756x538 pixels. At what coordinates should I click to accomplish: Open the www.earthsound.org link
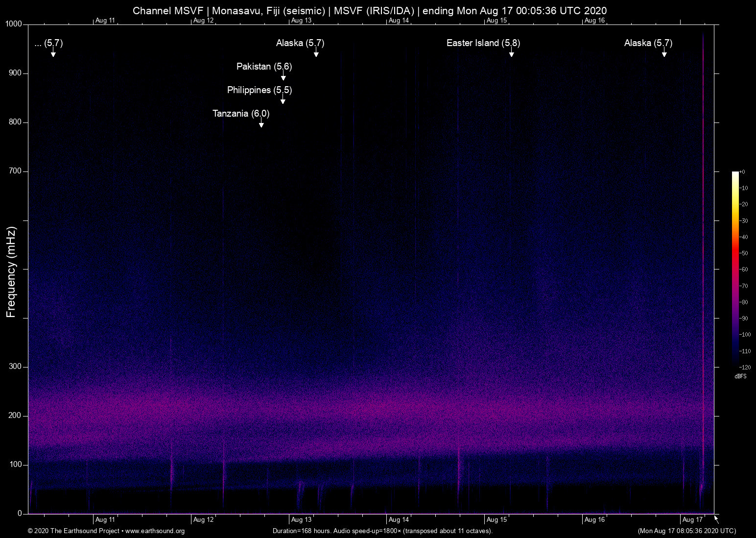(155, 531)
